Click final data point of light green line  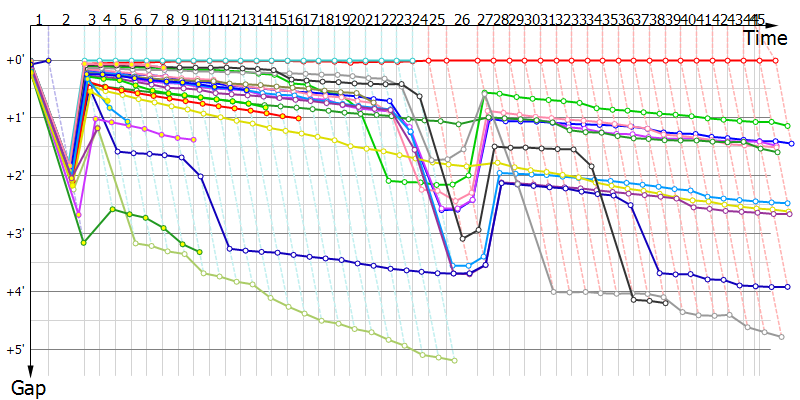[455, 361]
